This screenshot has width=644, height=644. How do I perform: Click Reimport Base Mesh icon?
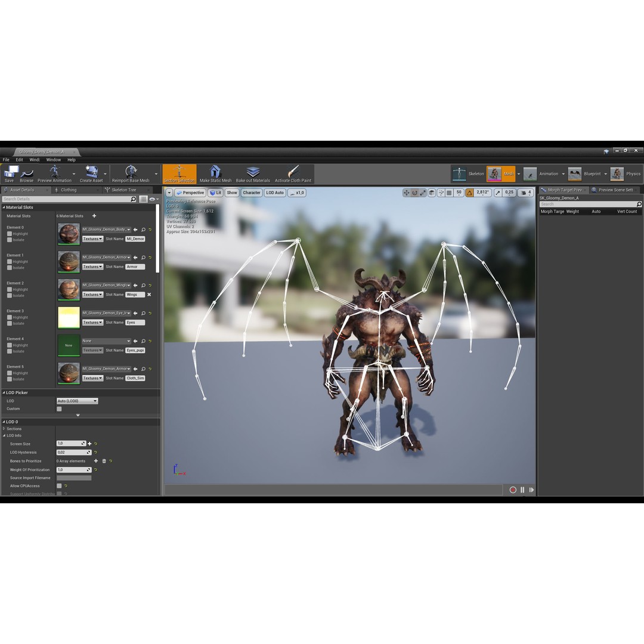point(131,174)
